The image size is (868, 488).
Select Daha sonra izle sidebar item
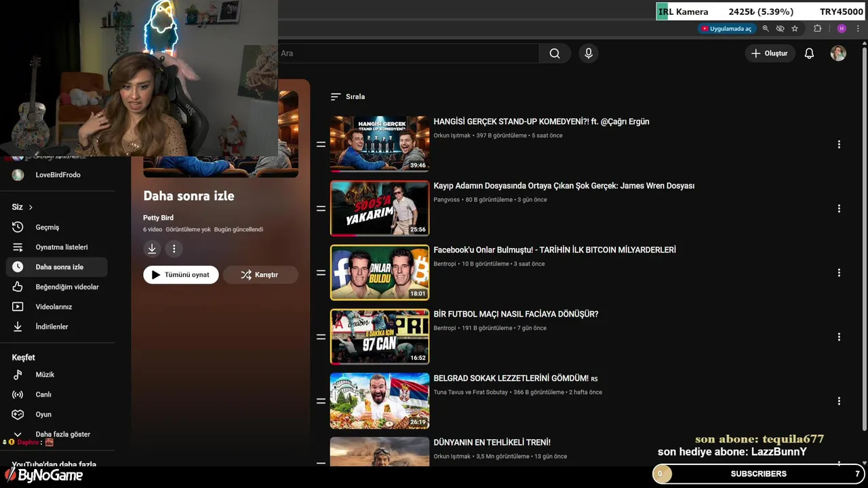56,267
